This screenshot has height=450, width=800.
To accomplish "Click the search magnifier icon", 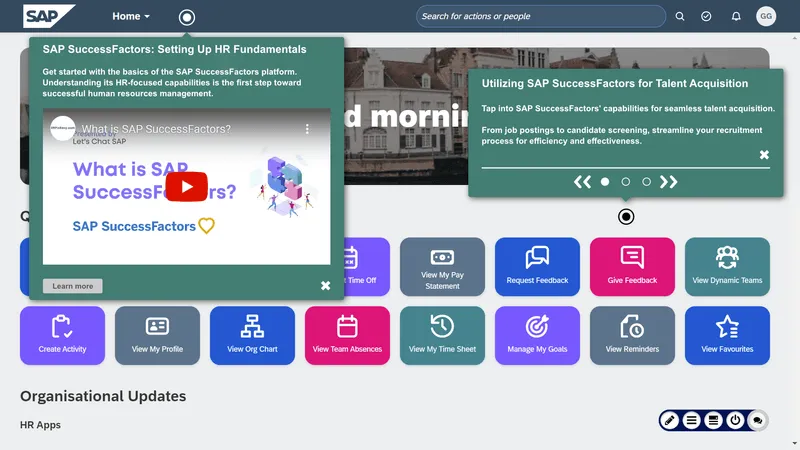I will tap(680, 16).
